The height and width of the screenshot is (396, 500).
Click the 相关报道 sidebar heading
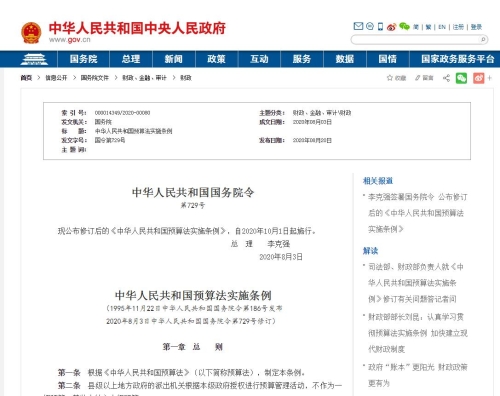point(378,181)
